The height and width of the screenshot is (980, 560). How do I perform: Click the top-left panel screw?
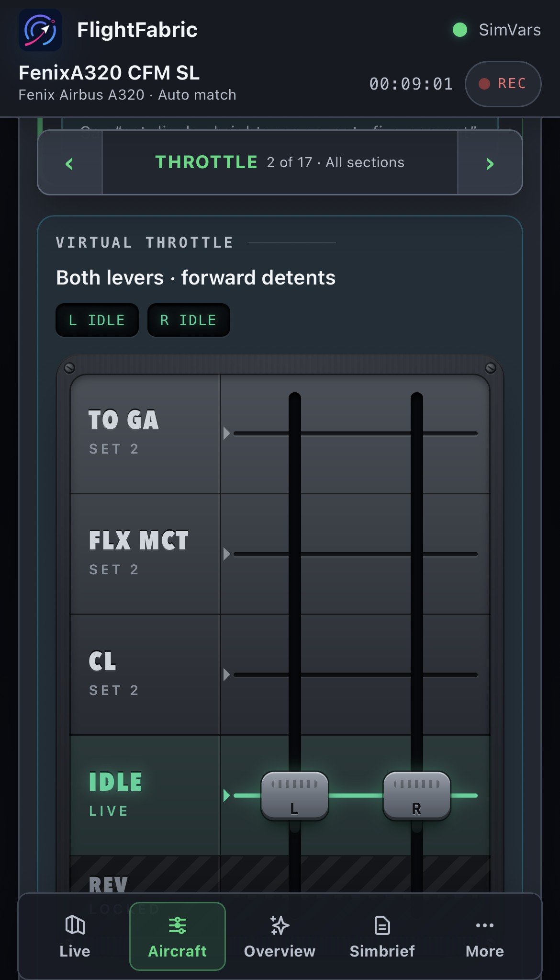(69, 368)
